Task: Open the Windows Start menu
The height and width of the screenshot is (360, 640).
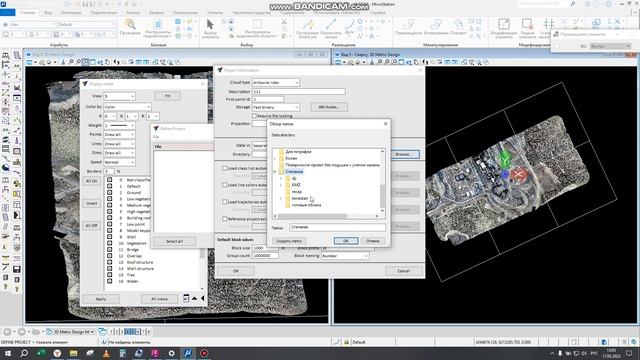Action: (x=8, y=353)
